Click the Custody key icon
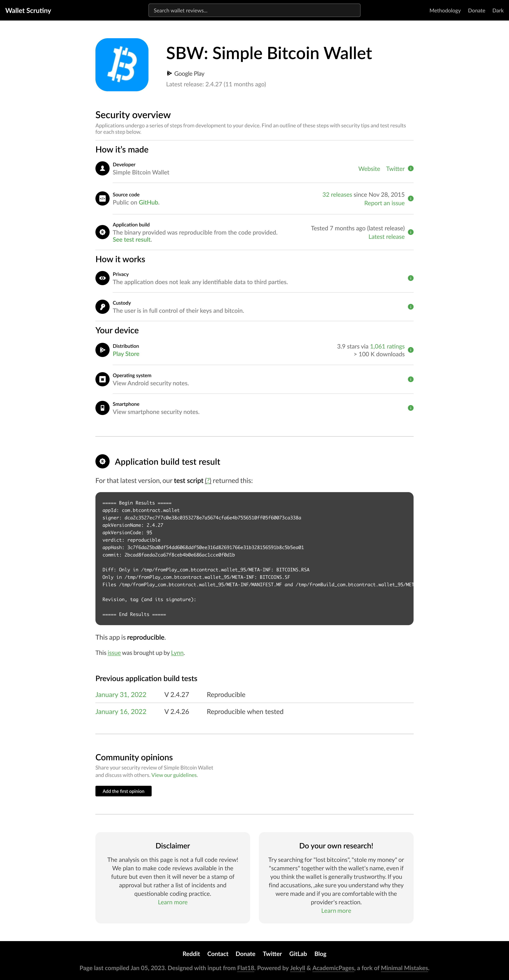 tap(102, 307)
